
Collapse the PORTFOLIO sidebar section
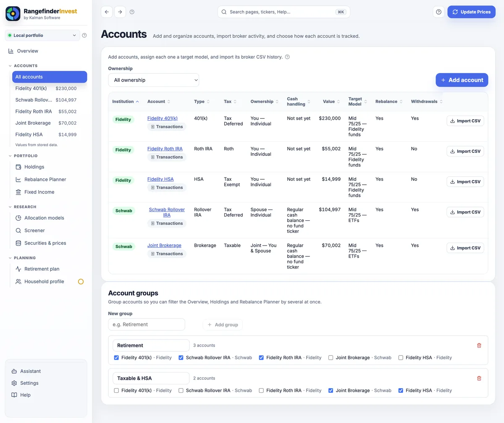click(x=23, y=156)
